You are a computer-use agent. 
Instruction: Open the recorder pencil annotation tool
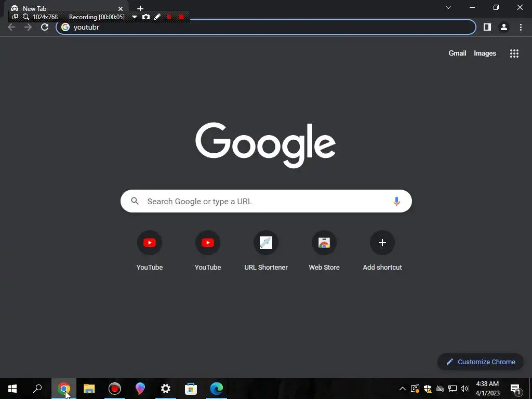coord(157,17)
